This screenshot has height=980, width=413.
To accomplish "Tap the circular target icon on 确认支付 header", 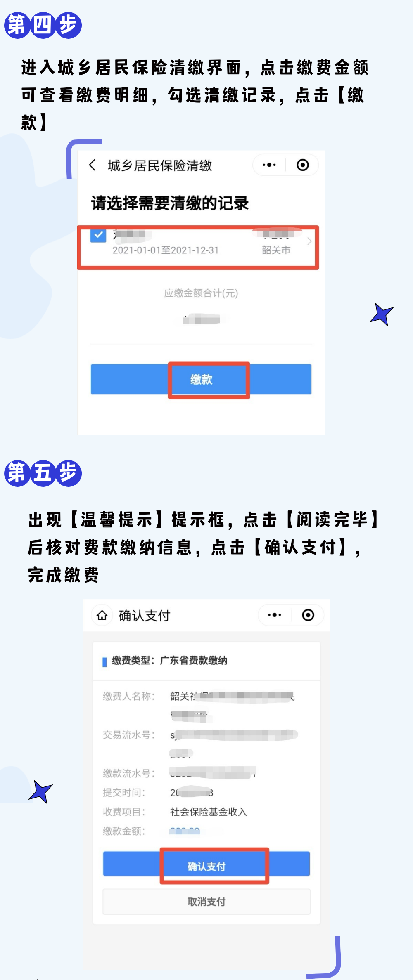I will [308, 615].
